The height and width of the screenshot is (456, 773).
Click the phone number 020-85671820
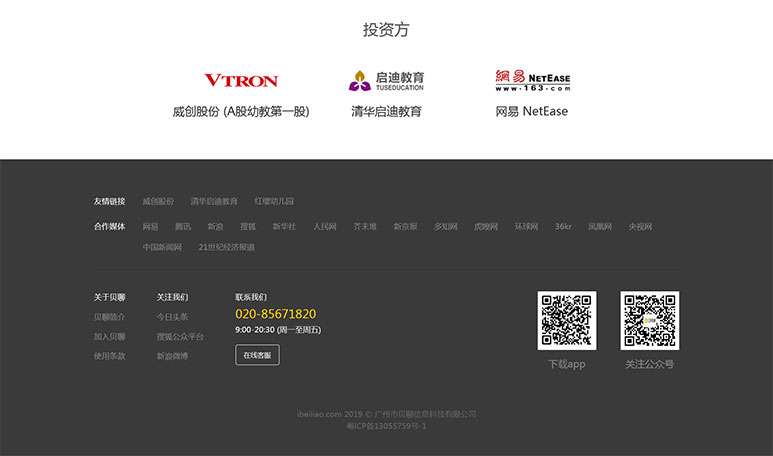click(275, 314)
